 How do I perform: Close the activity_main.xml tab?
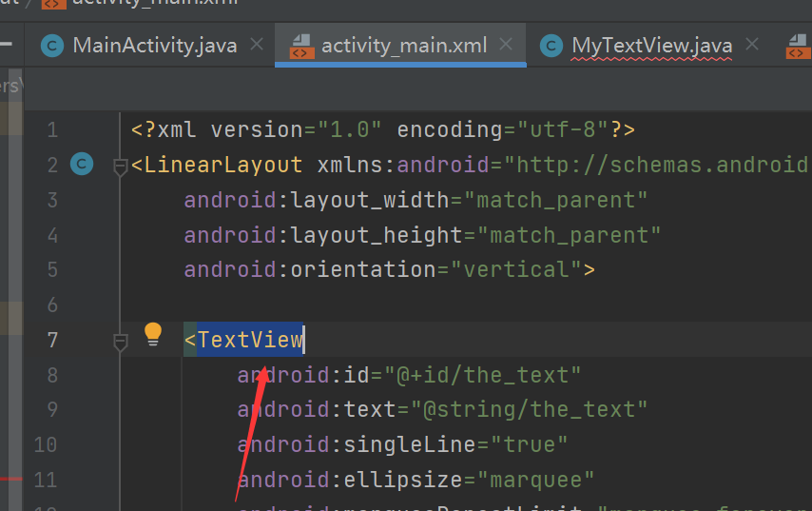506,45
